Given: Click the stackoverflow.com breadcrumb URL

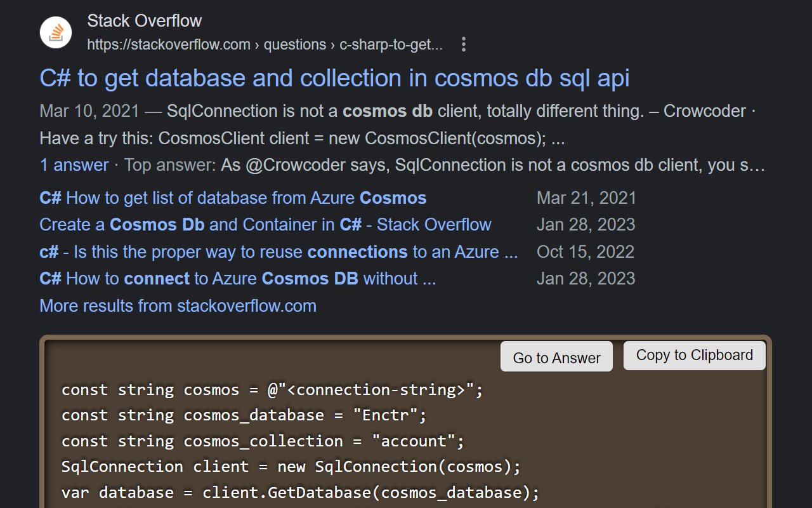Looking at the screenshot, I should (x=265, y=44).
